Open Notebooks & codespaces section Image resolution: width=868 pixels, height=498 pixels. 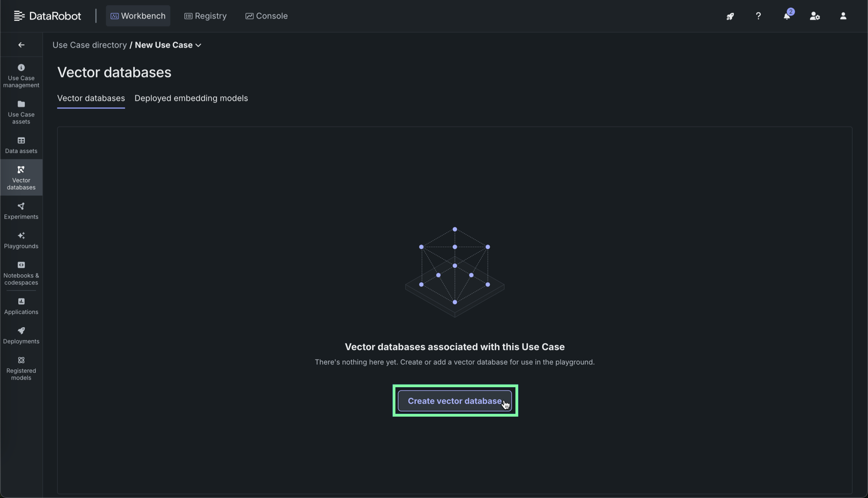click(x=21, y=273)
